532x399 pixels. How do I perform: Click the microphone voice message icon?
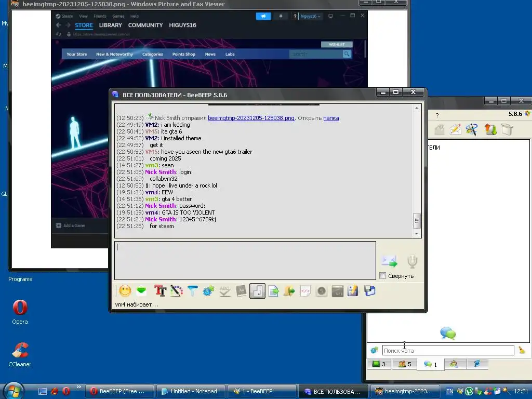point(412,261)
